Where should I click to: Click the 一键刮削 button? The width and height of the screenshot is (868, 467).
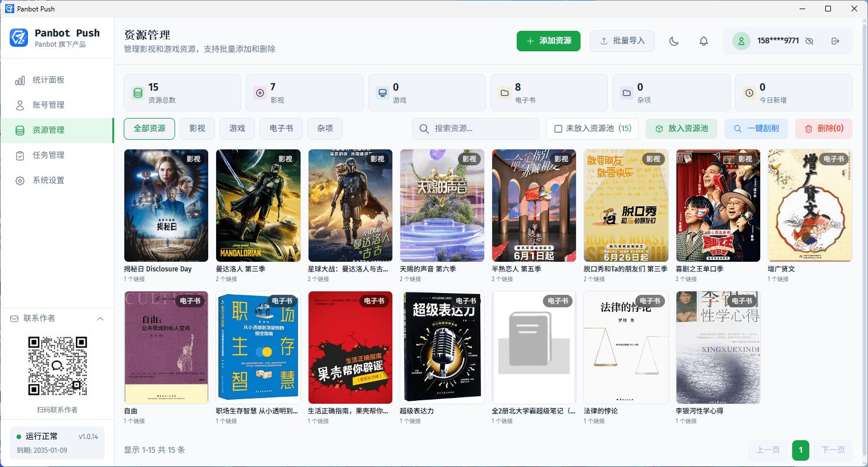tap(756, 129)
